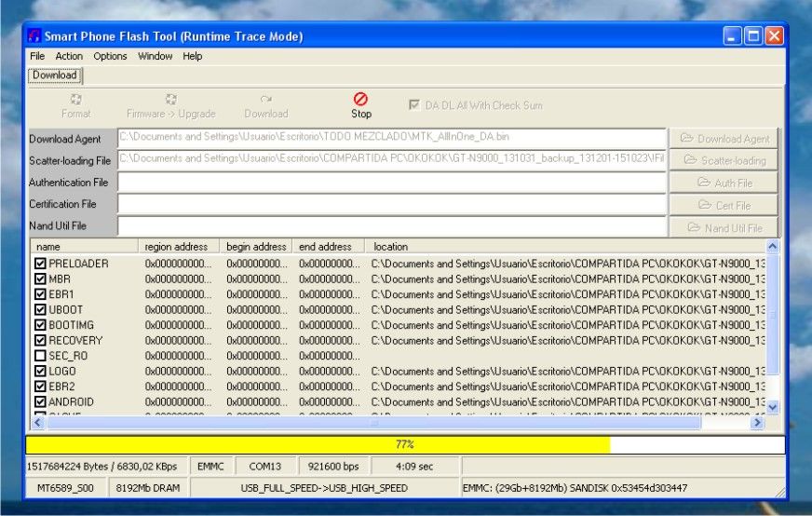Click the USB_FULL_SPEED->USB_HIGH_SPEED status entry
The width and height of the screenshot is (812, 516).
tap(324, 487)
